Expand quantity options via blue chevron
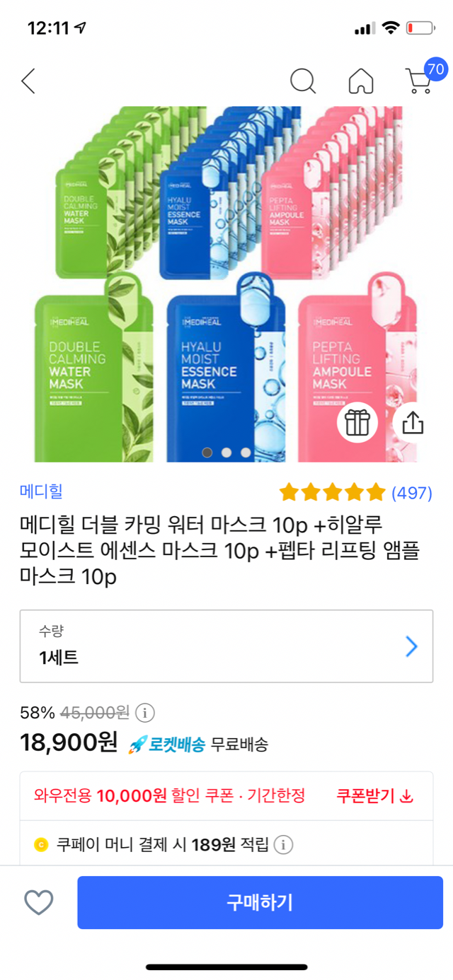Image resolution: width=453 pixels, height=980 pixels. point(412,646)
